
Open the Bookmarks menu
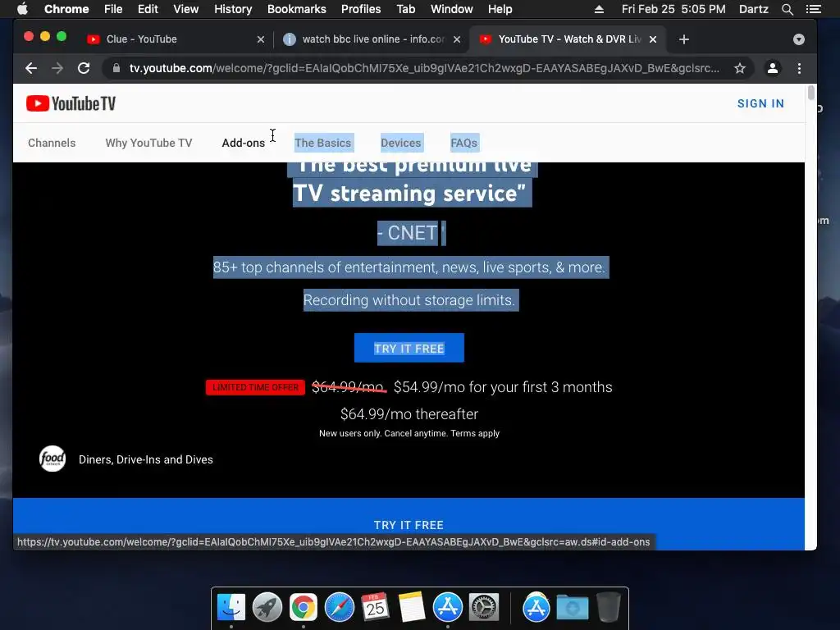pyautogui.click(x=297, y=9)
